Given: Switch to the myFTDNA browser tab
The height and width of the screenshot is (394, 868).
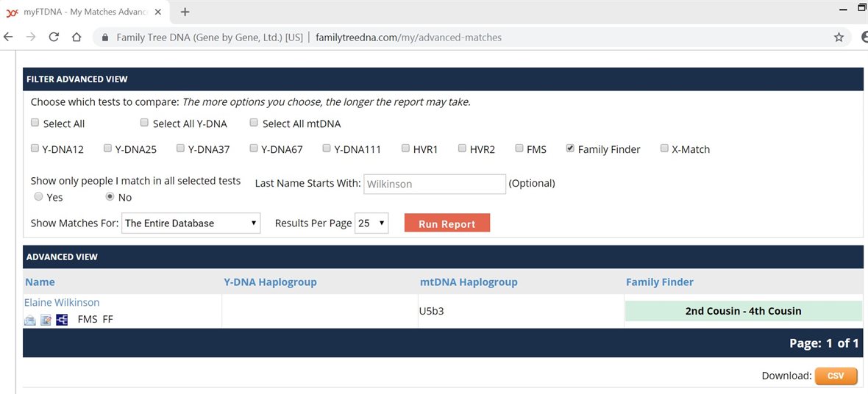Looking at the screenshot, I should (x=81, y=12).
